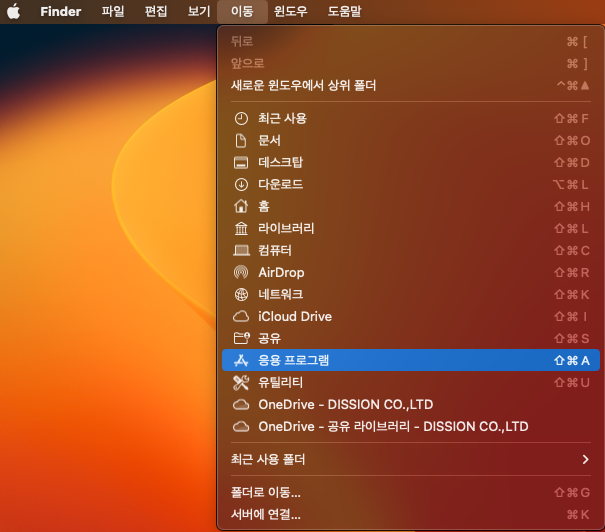605x532 pixels.
Task: Choose 폴더로 이동... command
Action: tap(411, 492)
